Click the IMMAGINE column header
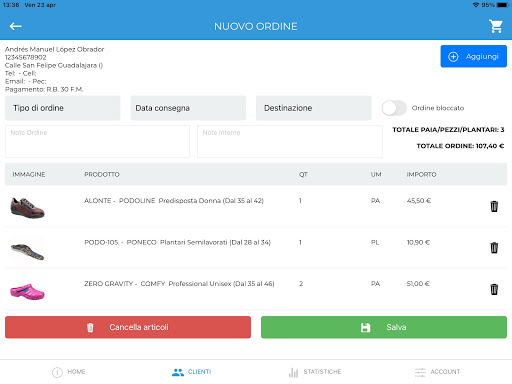 tap(29, 174)
